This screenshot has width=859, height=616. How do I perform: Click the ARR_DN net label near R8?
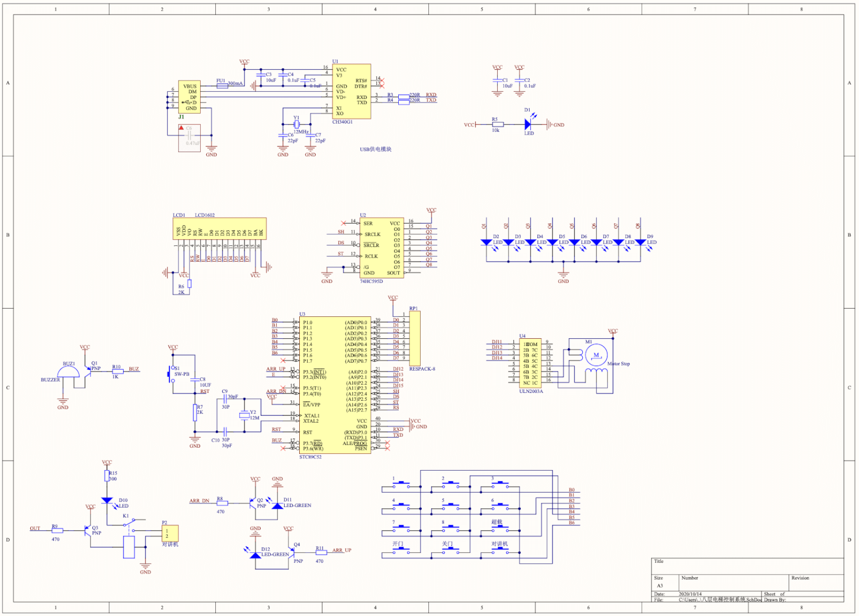(199, 501)
